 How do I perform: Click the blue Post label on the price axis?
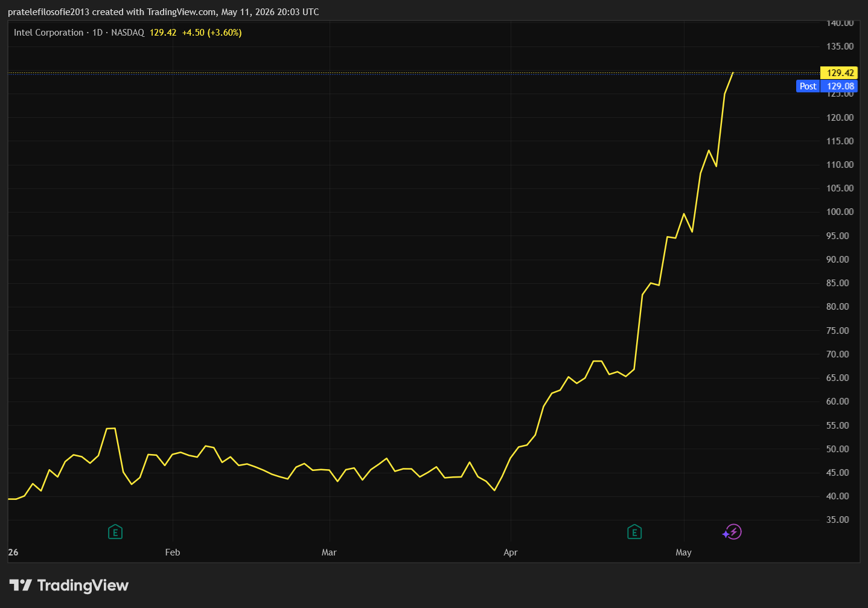[808, 86]
